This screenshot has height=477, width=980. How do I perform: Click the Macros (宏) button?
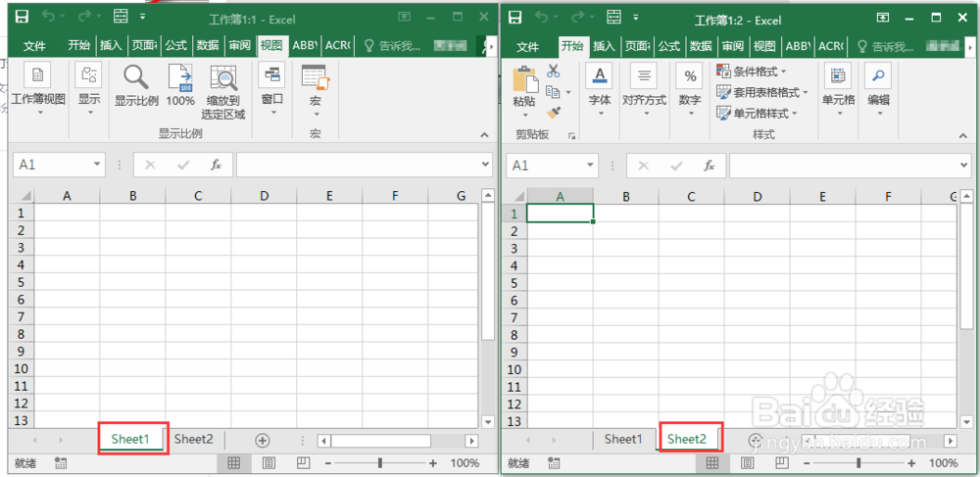pos(316,88)
